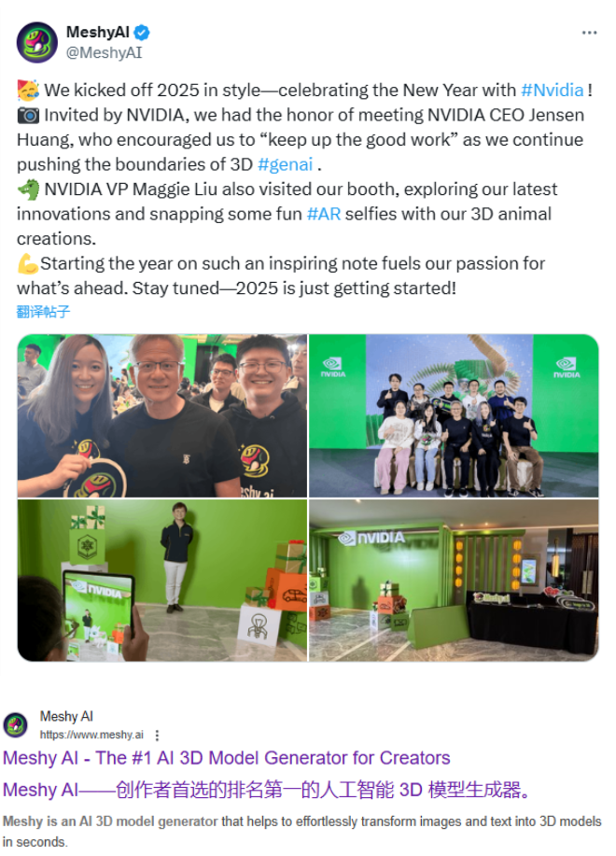The width and height of the screenshot is (616, 856).
Task: Open the MeshyAI profile avatar
Action: tap(36, 42)
